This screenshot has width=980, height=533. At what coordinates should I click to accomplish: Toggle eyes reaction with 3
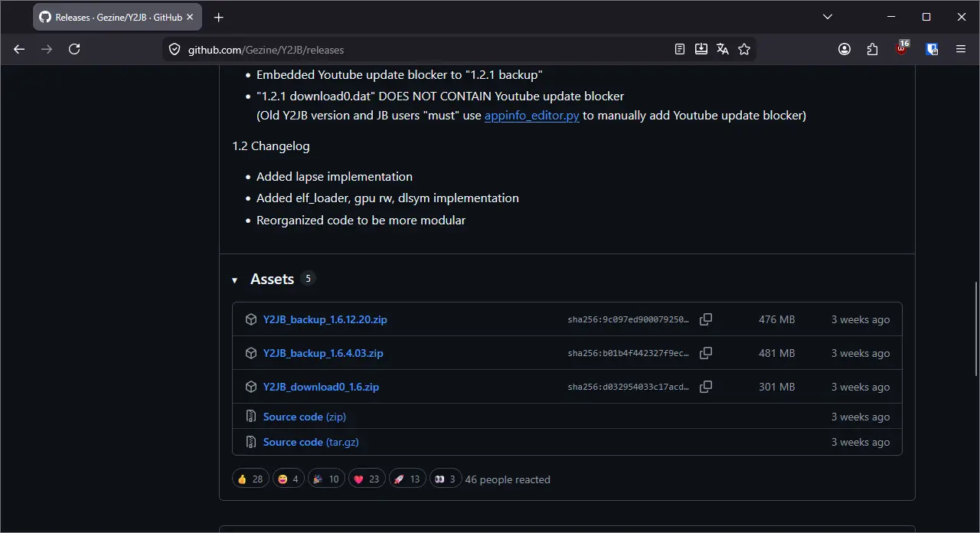tap(446, 479)
